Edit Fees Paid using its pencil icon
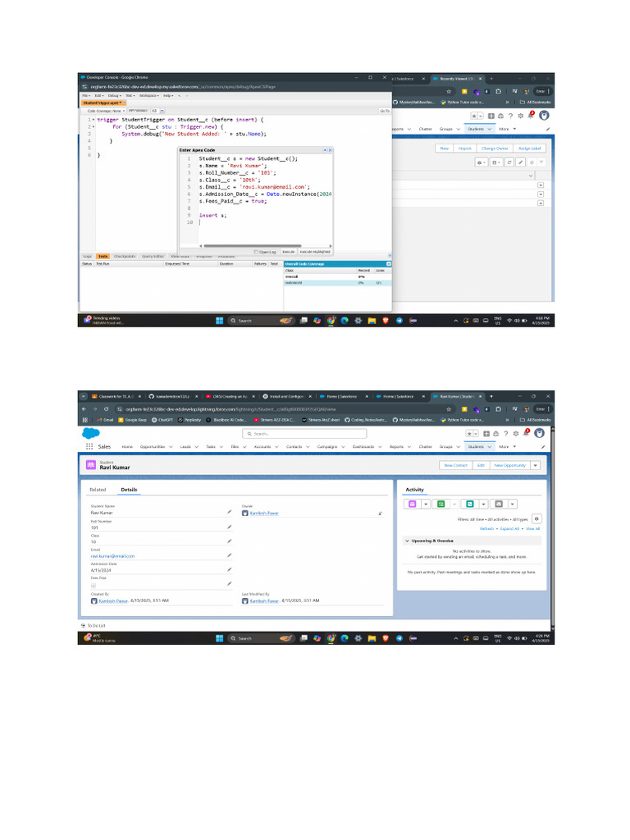This screenshot has width=630, height=840. (x=230, y=584)
